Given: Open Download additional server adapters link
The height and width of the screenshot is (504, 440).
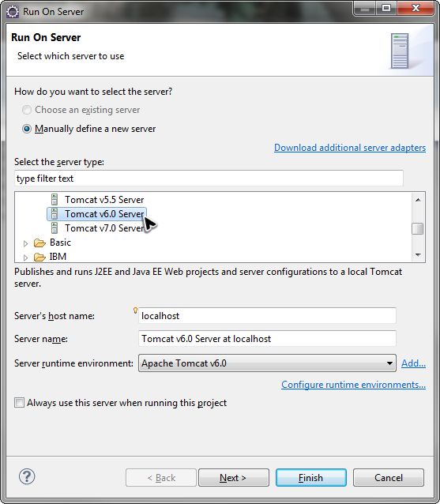Looking at the screenshot, I should point(350,148).
